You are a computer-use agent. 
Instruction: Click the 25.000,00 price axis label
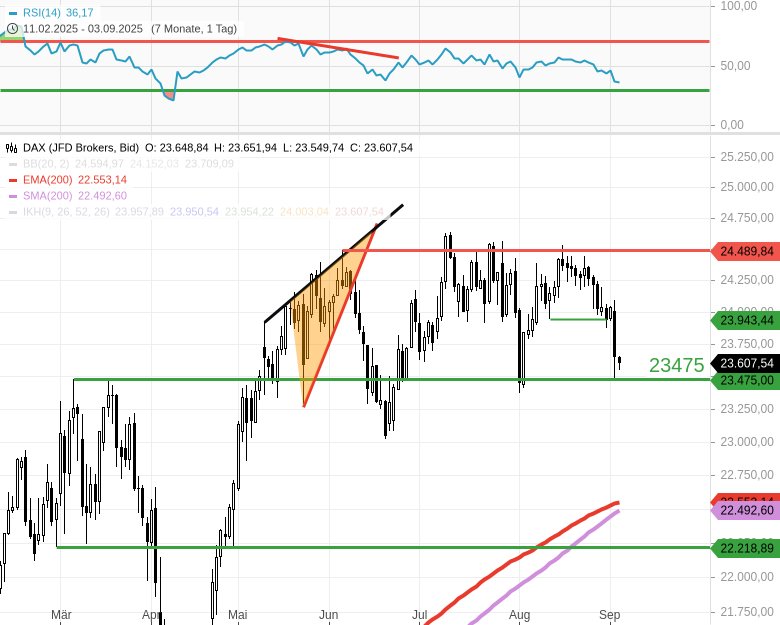click(747, 187)
